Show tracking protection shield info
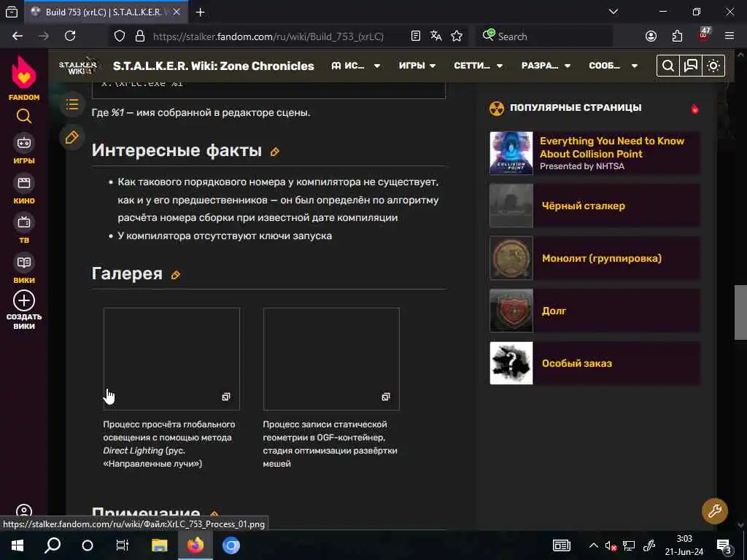 tap(120, 36)
